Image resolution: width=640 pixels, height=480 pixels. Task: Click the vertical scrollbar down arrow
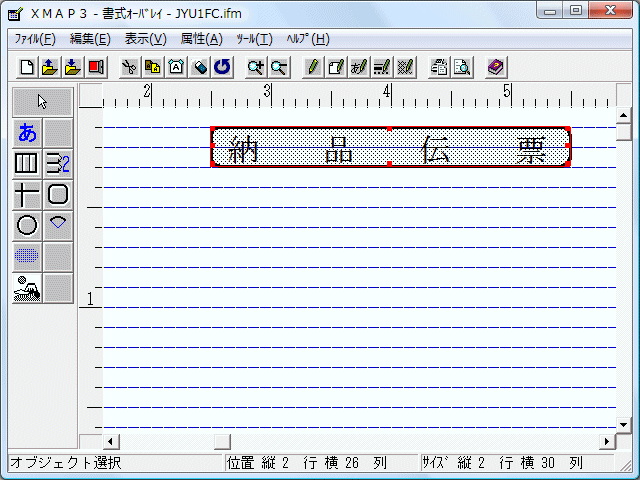[x=623, y=425]
